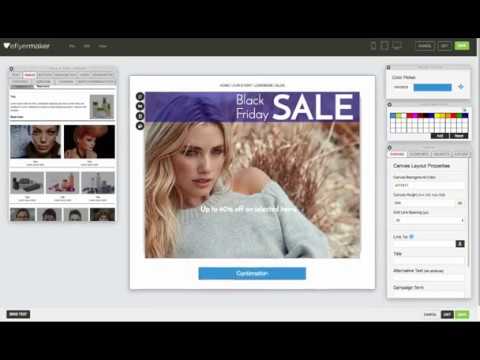The image size is (480, 360).
Task: Click the Send Test button
Action: point(18,314)
